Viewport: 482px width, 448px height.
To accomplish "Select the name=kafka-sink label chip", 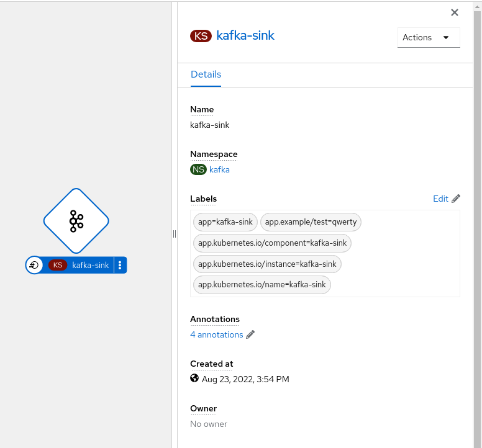I will [x=262, y=285].
